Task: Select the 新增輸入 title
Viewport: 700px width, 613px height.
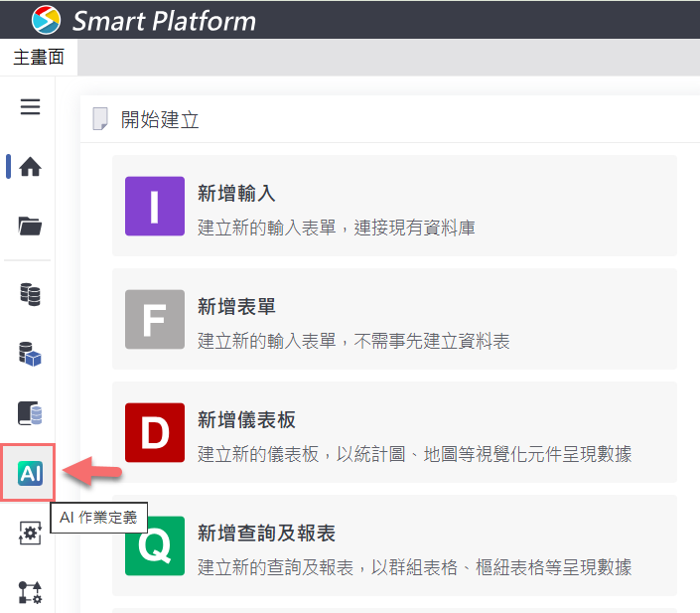Action: 236,194
